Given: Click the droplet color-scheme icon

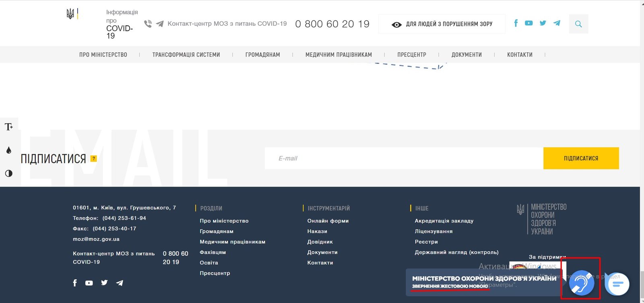Looking at the screenshot, I should tap(9, 150).
